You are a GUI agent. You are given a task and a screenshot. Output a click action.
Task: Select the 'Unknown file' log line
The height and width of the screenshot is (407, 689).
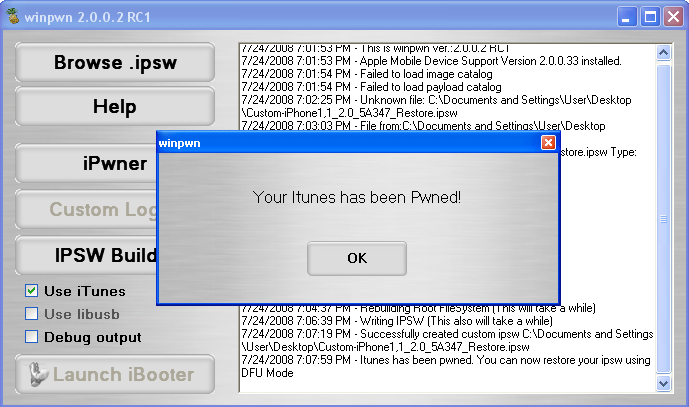pos(436,106)
